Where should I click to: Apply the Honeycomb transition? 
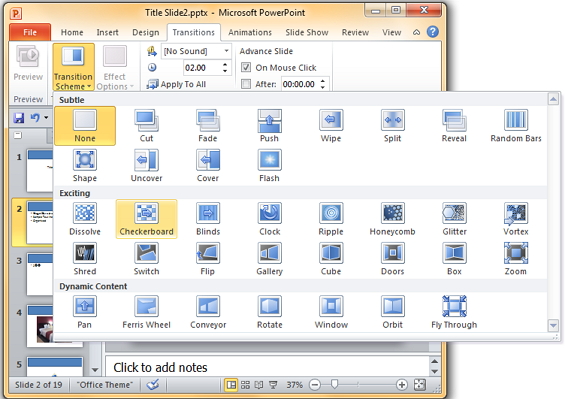point(392,219)
